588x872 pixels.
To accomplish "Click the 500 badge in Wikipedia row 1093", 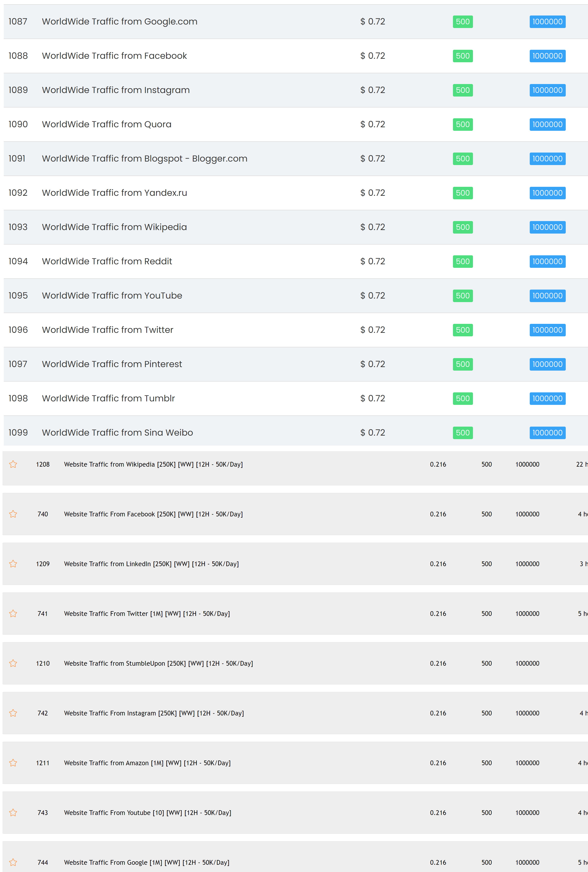I will [x=463, y=227].
